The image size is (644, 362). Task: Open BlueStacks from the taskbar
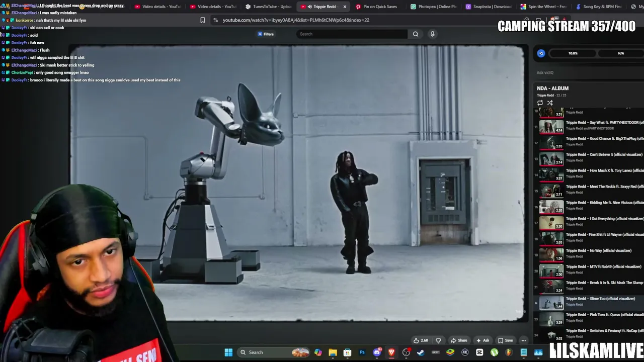[450, 352]
